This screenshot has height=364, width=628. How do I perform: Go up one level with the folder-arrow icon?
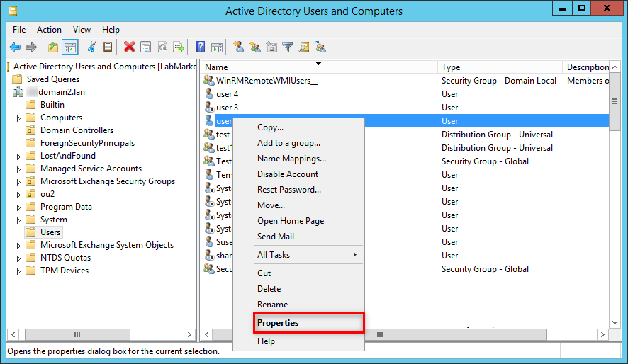click(53, 47)
